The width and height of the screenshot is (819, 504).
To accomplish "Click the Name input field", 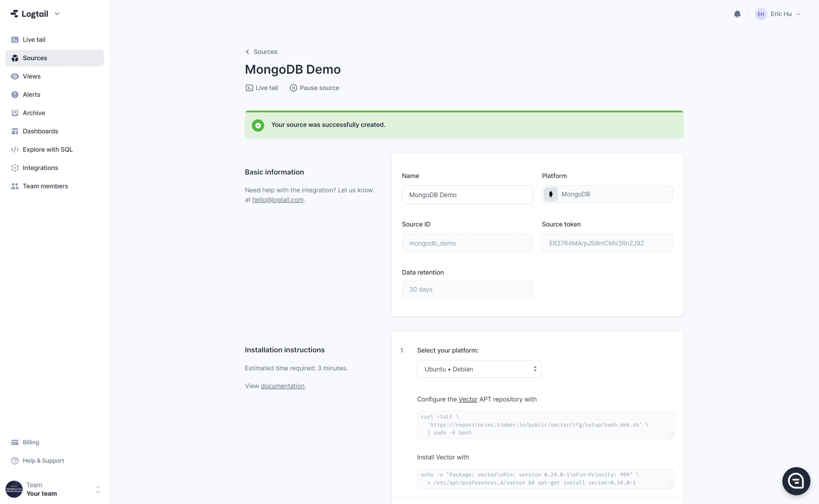I will pos(467,195).
